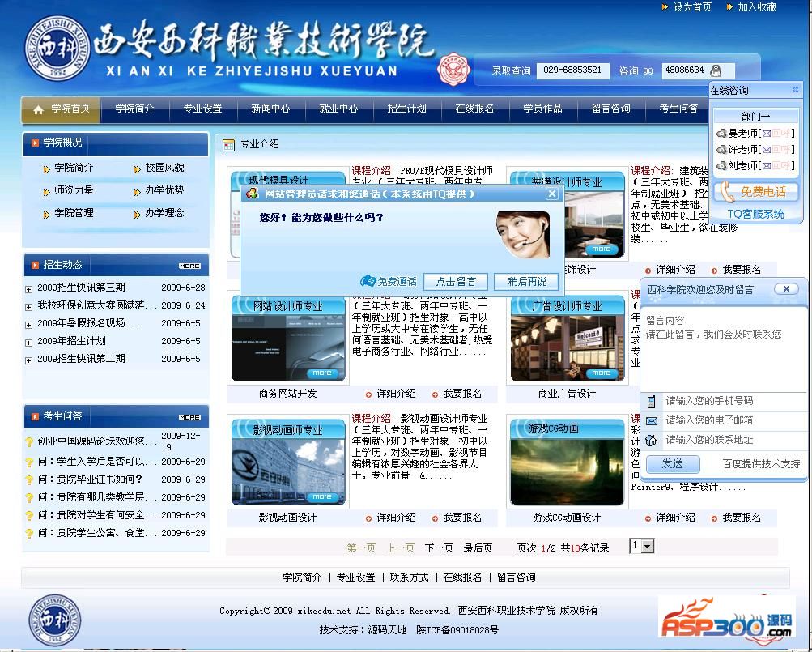Click the 专业介绍 heading icon
Image resolution: width=812 pixels, height=652 pixels.
coord(228,145)
